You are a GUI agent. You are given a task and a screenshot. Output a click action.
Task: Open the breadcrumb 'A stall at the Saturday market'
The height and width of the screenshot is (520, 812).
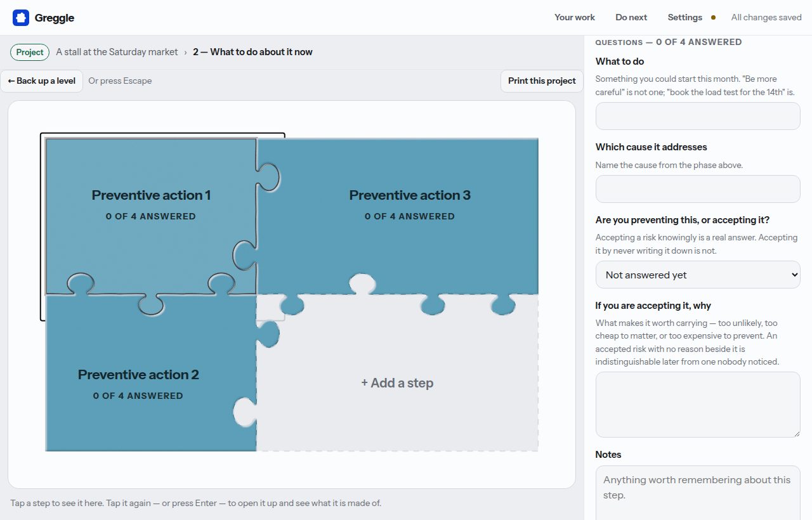pos(117,52)
